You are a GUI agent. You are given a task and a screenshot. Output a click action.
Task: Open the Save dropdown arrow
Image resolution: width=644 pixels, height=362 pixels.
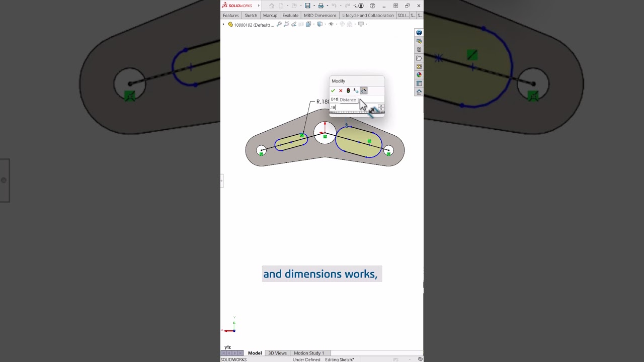click(x=314, y=6)
